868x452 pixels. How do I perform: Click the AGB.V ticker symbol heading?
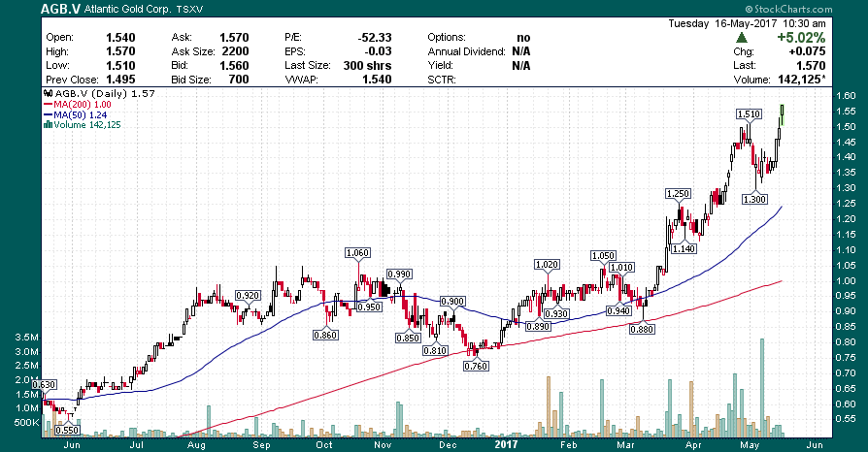61,9
